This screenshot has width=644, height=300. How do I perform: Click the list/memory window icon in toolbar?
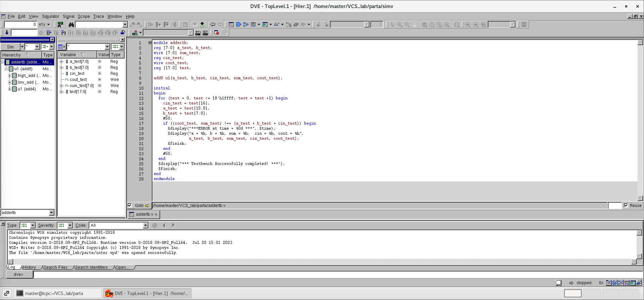pos(265,25)
